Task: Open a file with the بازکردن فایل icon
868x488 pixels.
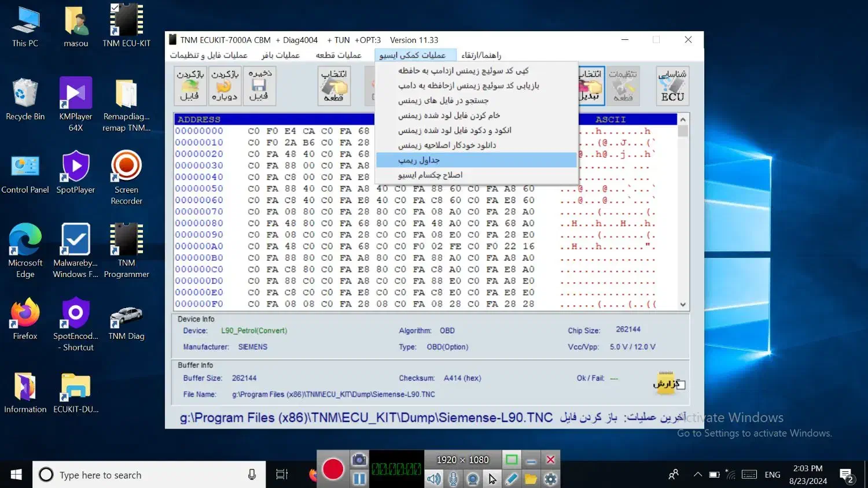Action: click(189, 86)
